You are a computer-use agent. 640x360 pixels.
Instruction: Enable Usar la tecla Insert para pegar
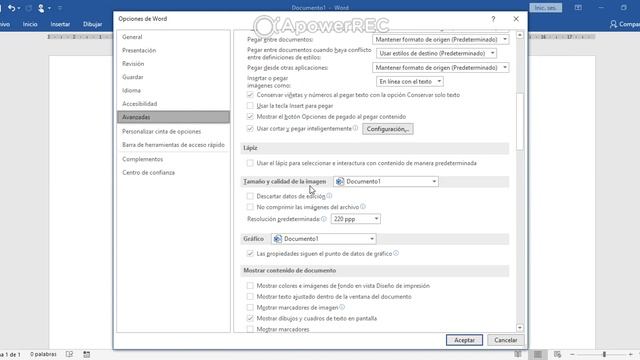(250, 106)
